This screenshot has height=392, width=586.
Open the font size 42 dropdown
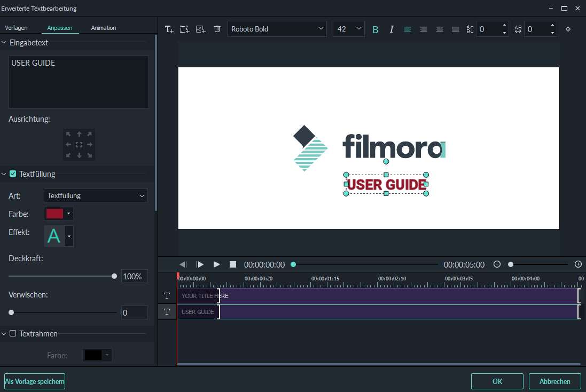pyautogui.click(x=349, y=29)
